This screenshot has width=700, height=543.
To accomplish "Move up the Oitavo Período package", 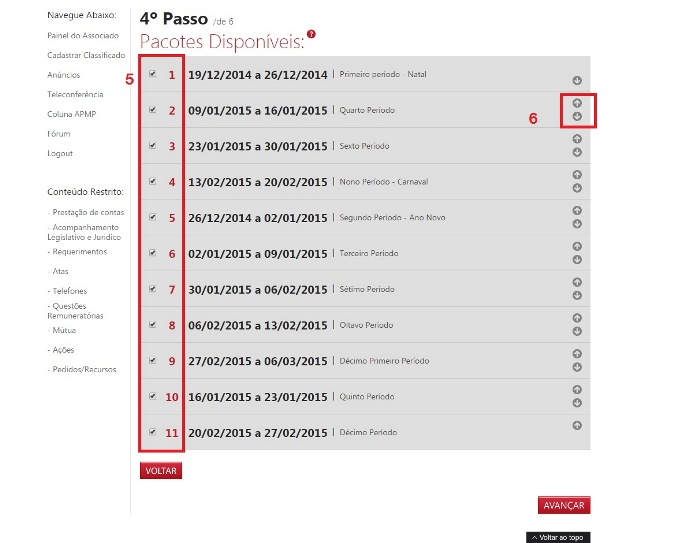I will pos(577,318).
